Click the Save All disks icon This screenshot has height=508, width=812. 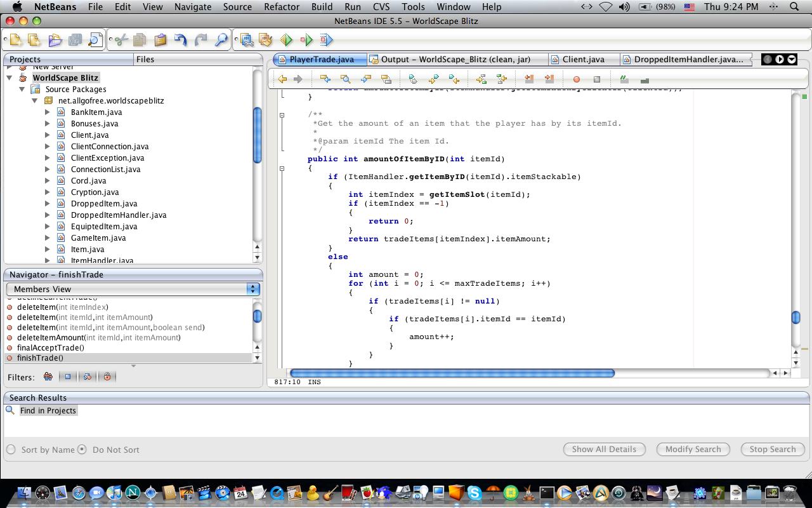click(75, 40)
